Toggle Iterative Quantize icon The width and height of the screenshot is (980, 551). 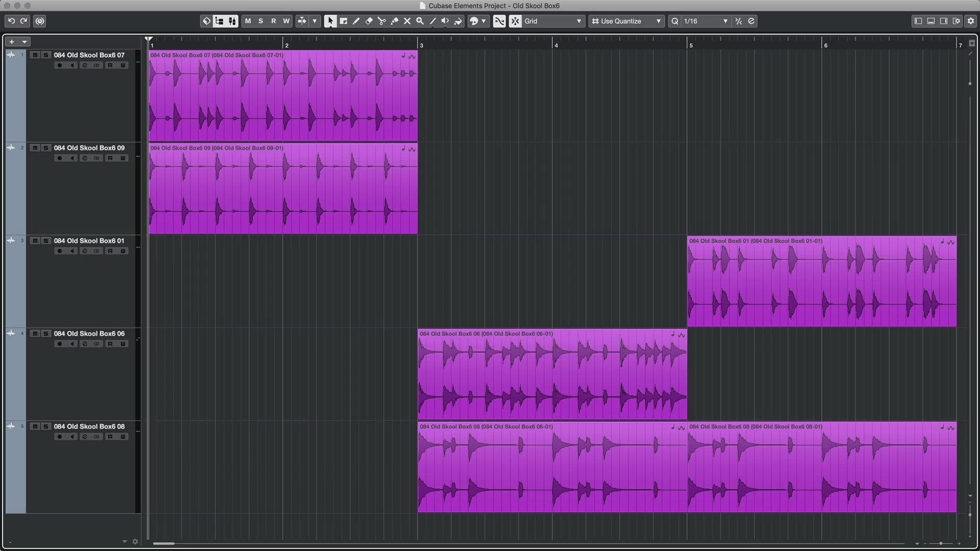point(739,21)
